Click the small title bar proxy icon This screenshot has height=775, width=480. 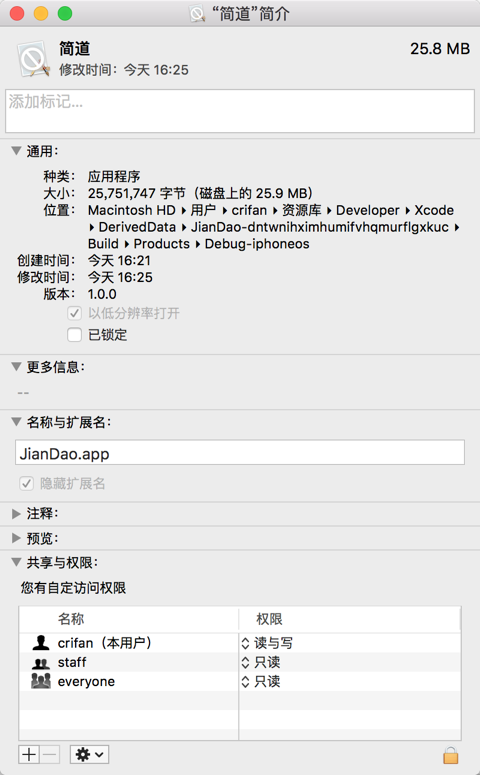[197, 13]
